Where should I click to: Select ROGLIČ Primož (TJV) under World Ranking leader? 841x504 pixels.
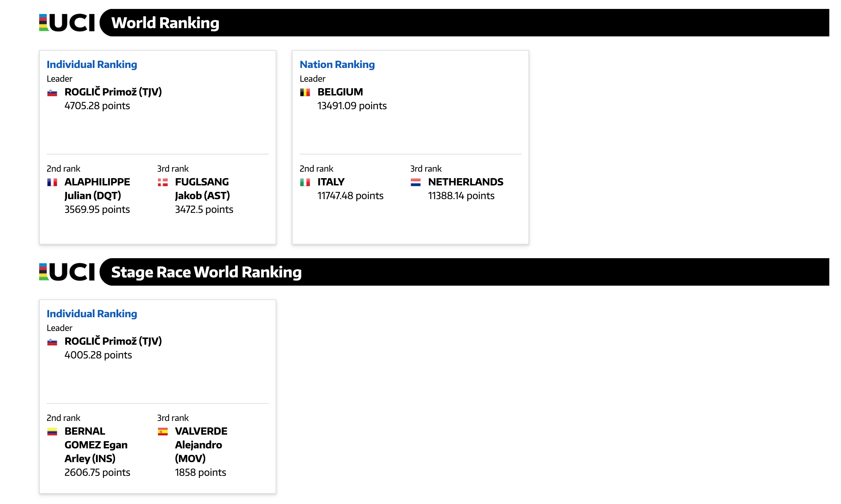click(113, 92)
